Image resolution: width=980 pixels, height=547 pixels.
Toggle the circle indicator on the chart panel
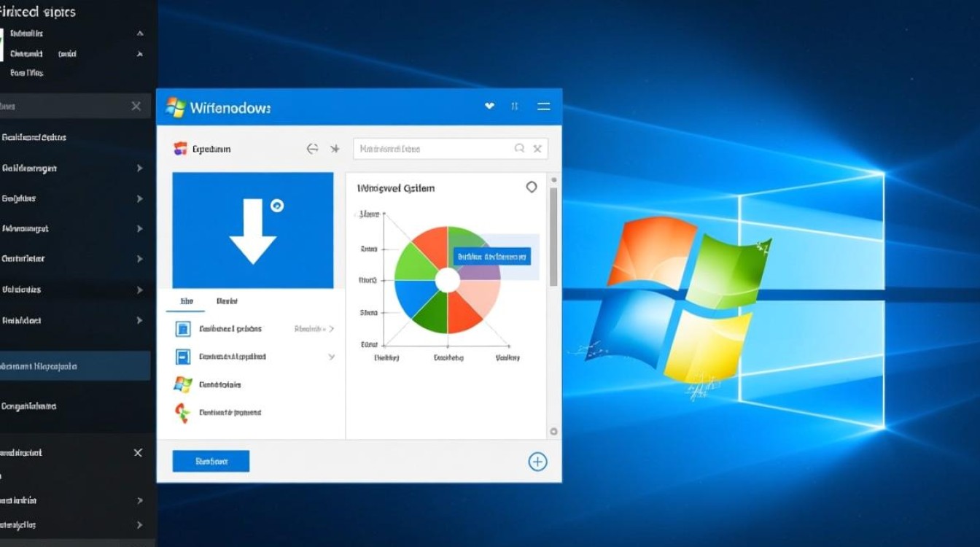[532, 187]
